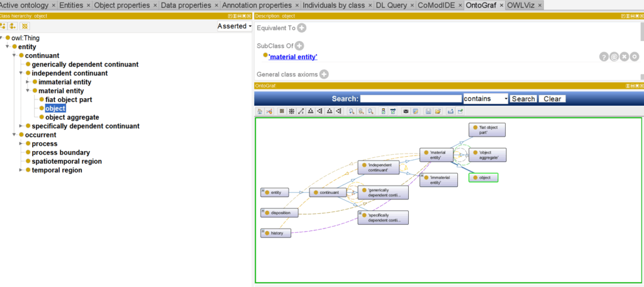644x287 pixels.
Task: Click the OntoGraf search text field
Action: 411,99
